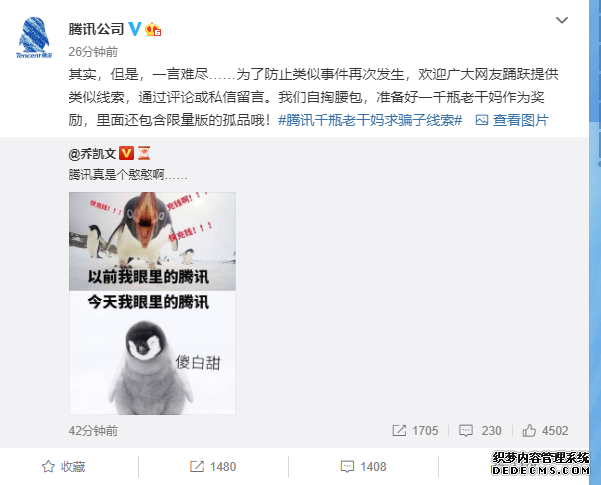Screen dimensions: 601x485
Task: Open the Tencent penguin avatar profile
Action: (34, 38)
